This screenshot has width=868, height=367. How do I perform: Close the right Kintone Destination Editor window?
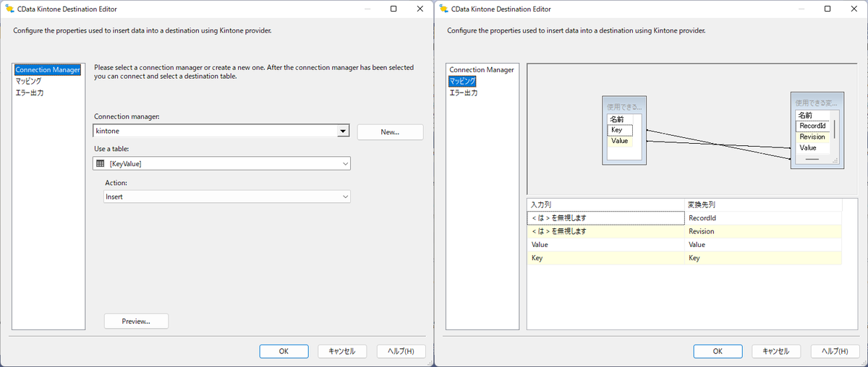856,9
